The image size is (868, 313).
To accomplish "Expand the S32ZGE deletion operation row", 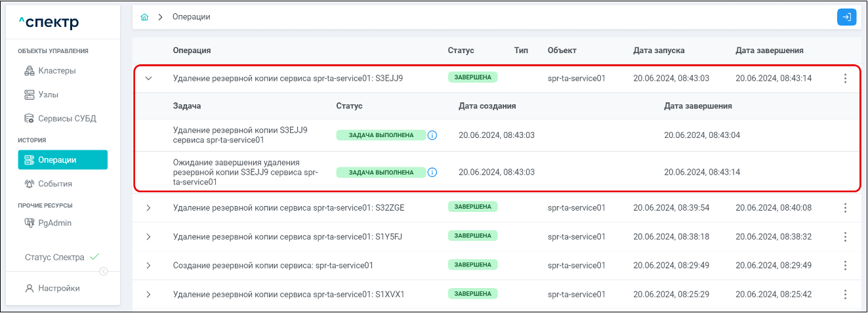I will pyautogui.click(x=148, y=208).
